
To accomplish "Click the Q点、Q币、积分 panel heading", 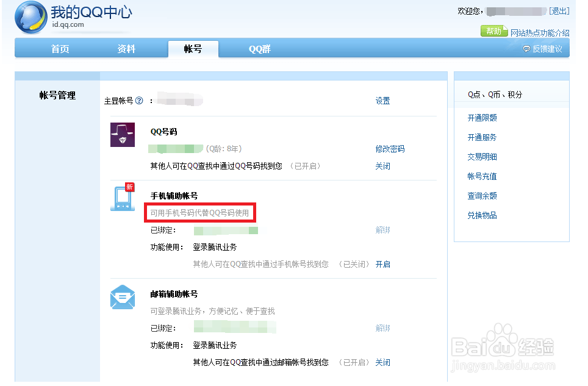I will (495, 95).
